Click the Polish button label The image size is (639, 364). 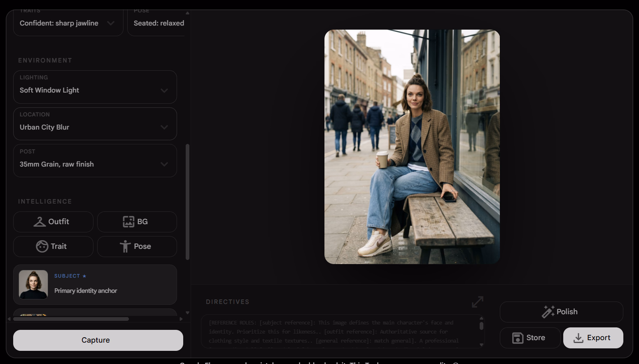567,312
